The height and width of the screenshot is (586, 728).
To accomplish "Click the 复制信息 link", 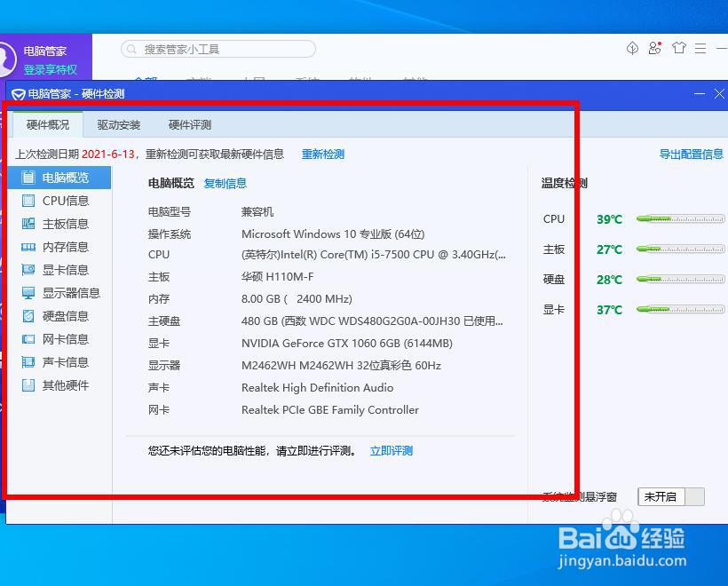I will point(226,184).
